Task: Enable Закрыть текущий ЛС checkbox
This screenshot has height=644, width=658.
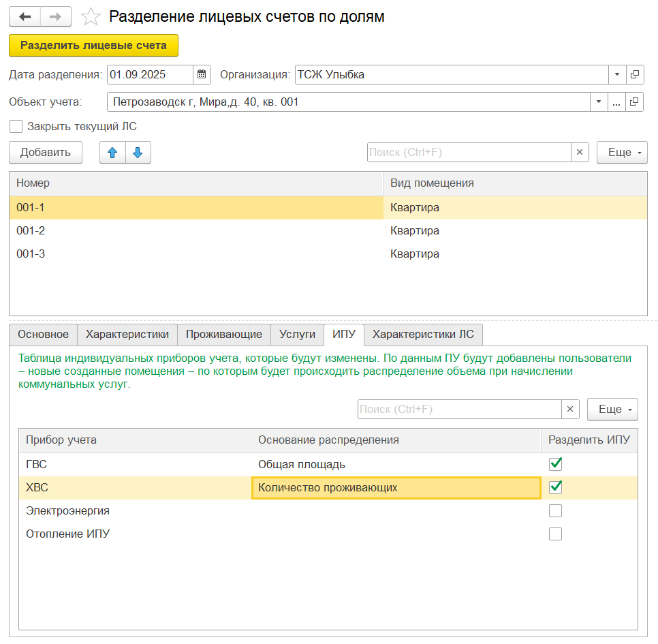Action: click(16, 126)
